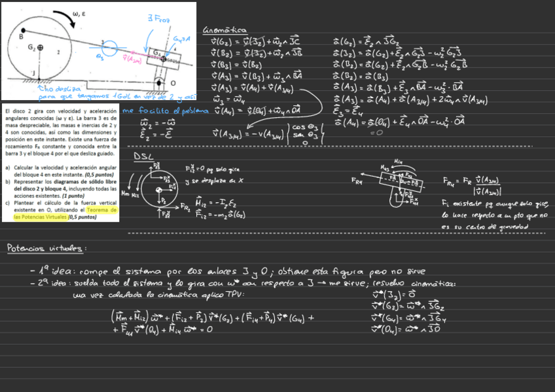The height and width of the screenshot is (392, 555).
Task: Click the blue "me facilita el problema" note
Action: click(166, 111)
